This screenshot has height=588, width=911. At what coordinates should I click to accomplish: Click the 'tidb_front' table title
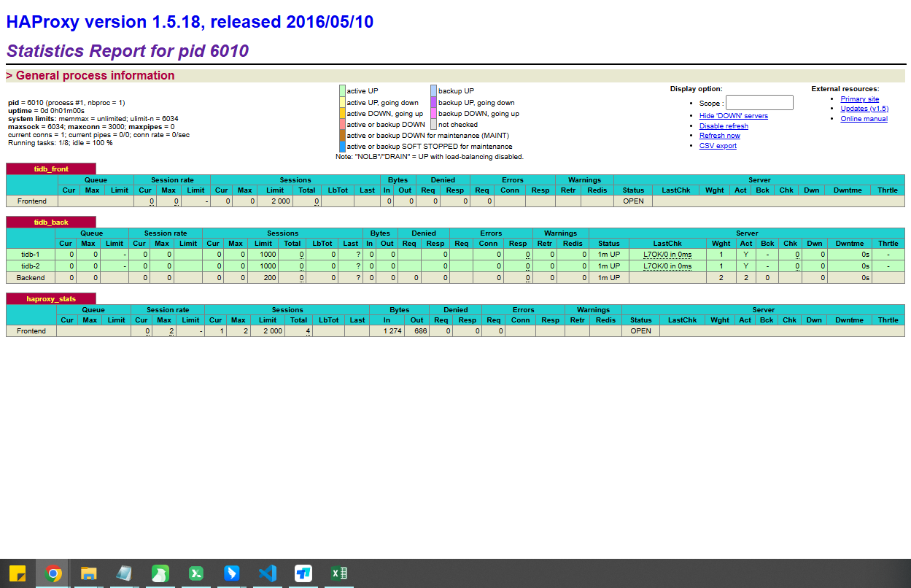tap(51, 169)
